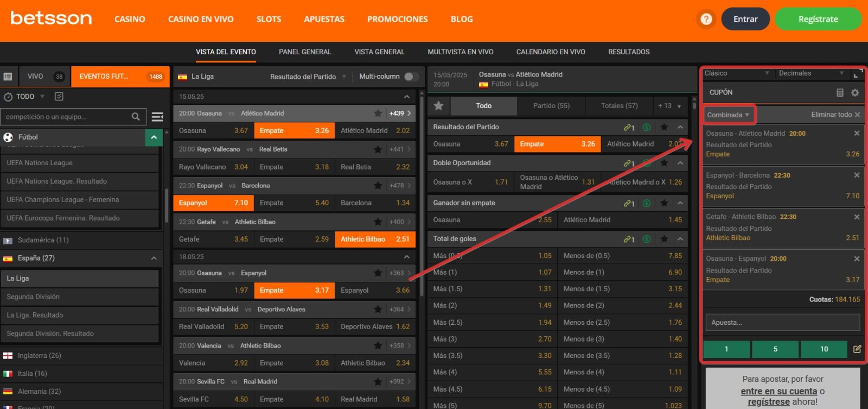Switch to EVENTOS FUT... 1488 tab

pos(120,77)
